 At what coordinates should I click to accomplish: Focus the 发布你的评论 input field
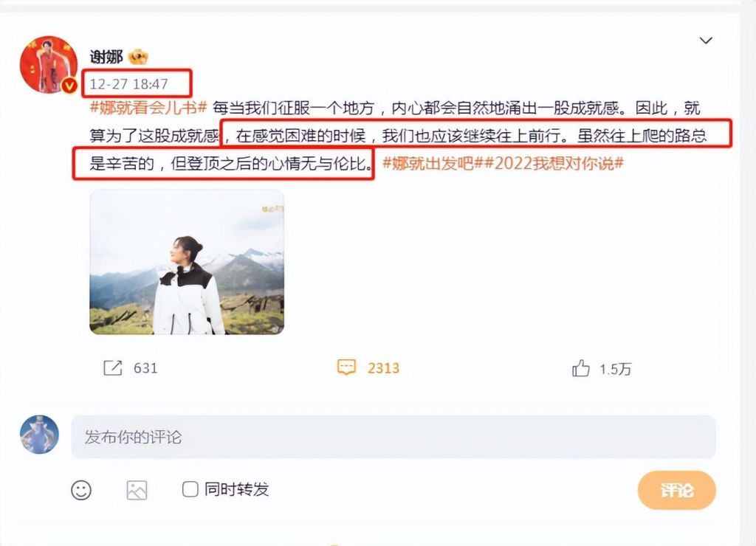click(x=394, y=437)
